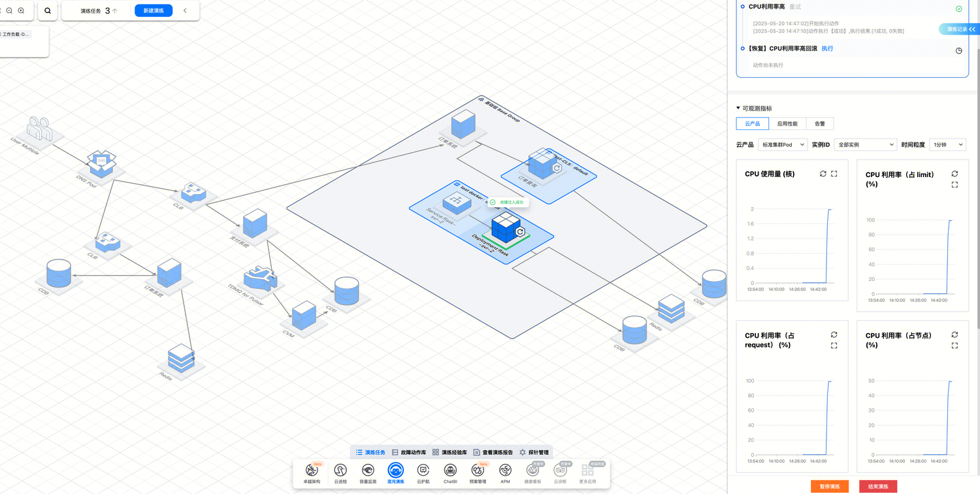Switch to the 告警 tab
The image size is (980, 494).
[x=820, y=124]
